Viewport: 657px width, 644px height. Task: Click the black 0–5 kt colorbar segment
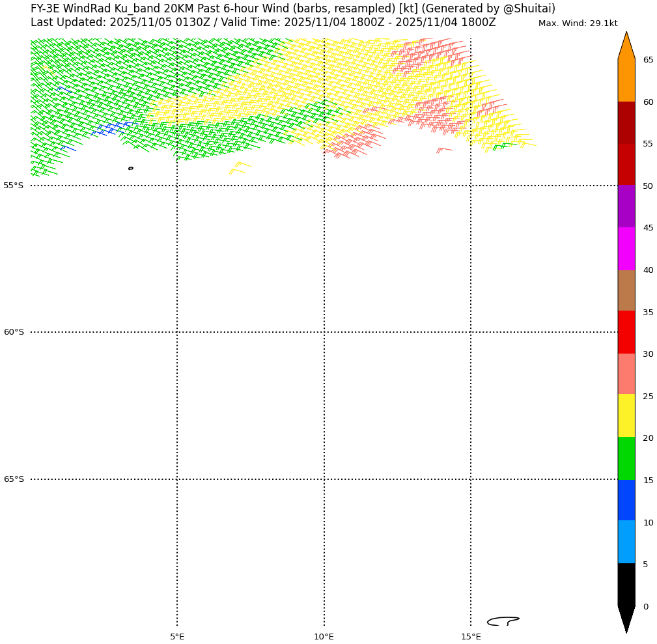[626, 584]
